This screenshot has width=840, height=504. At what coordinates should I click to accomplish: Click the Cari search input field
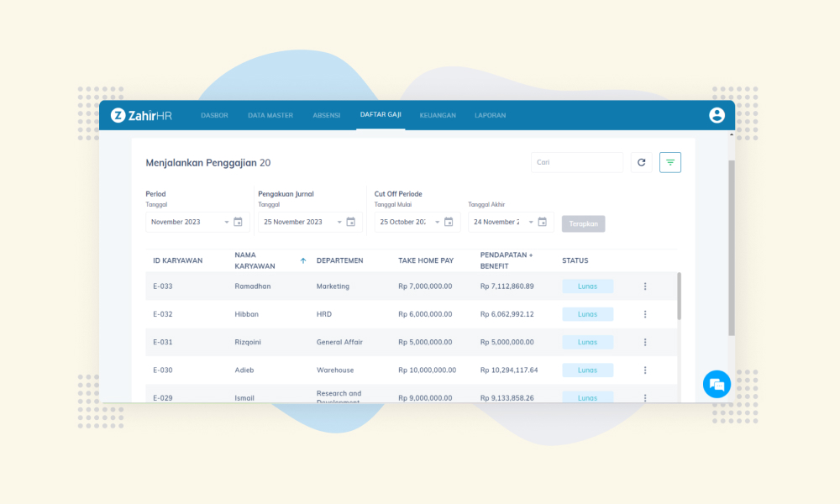pyautogui.click(x=577, y=162)
